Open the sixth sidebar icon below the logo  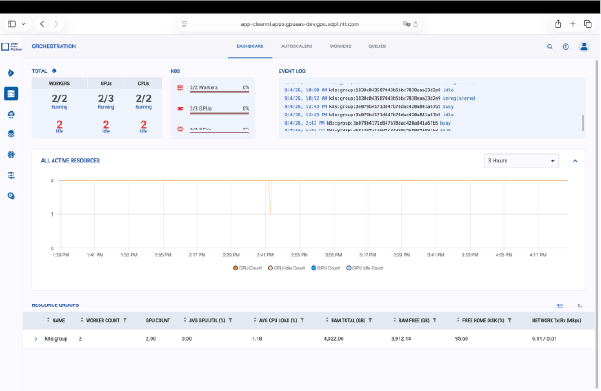(11, 175)
